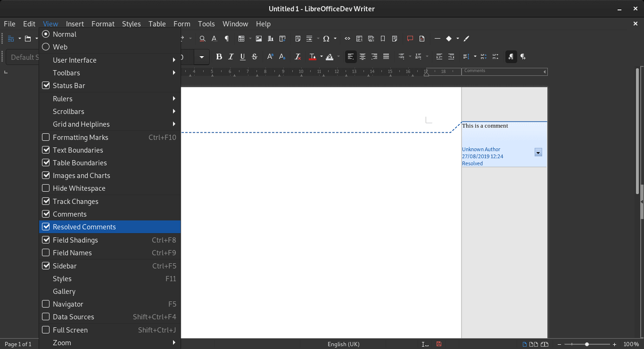Viewport: 644px width, 349px height.
Task: Toggle bold formatting
Action: click(x=219, y=57)
